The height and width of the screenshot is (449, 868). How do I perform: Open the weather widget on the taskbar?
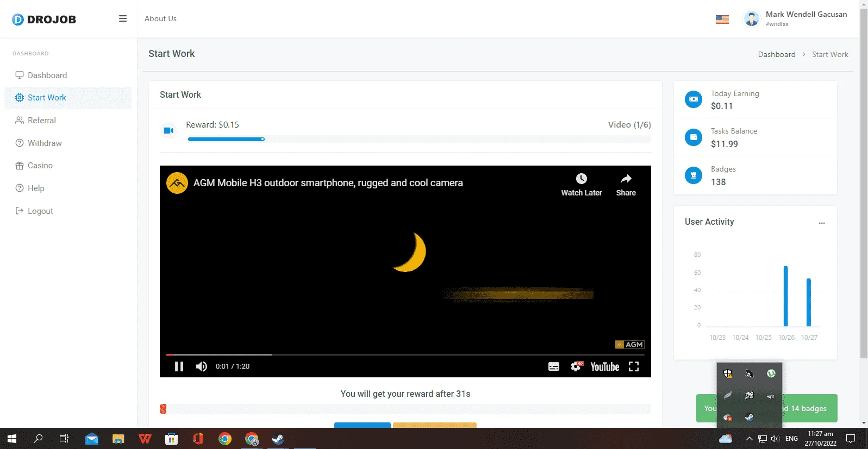726,439
